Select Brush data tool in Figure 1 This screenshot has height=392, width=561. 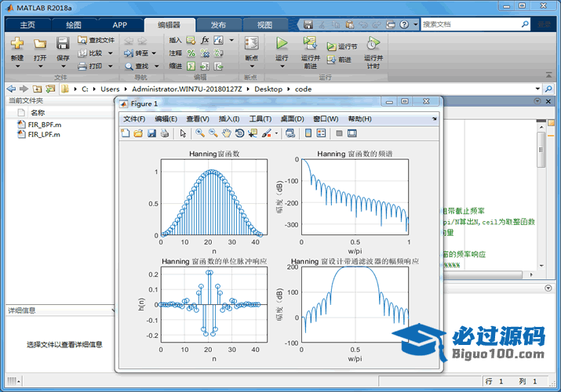point(267,133)
